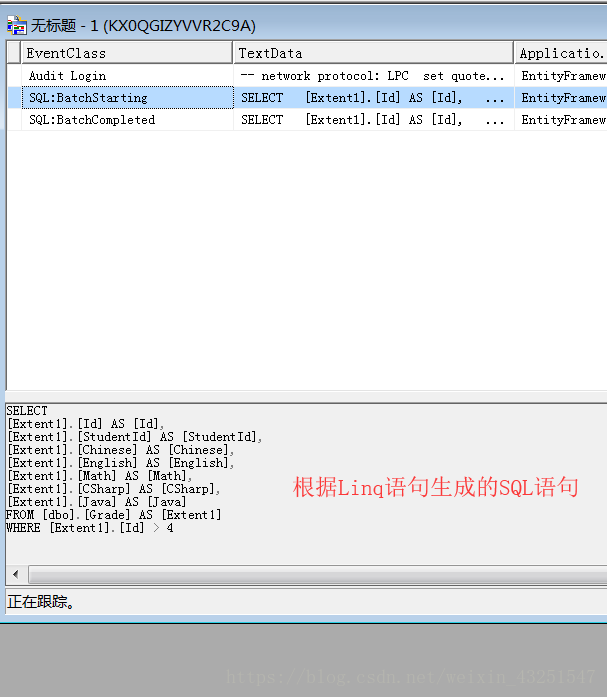The image size is (607, 697).
Task: Click the network protocol: LPC text cell
Action: point(373,76)
